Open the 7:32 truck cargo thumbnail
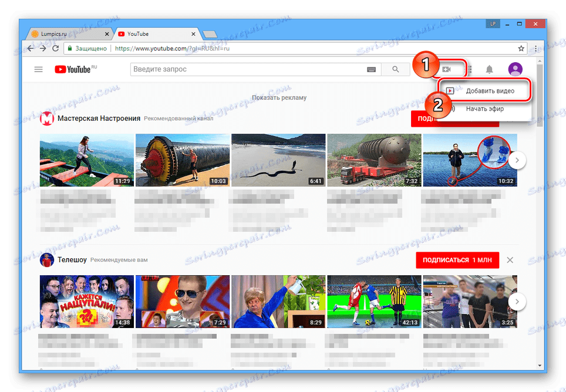Screen dimensions: 566x392 (x=375, y=160)
